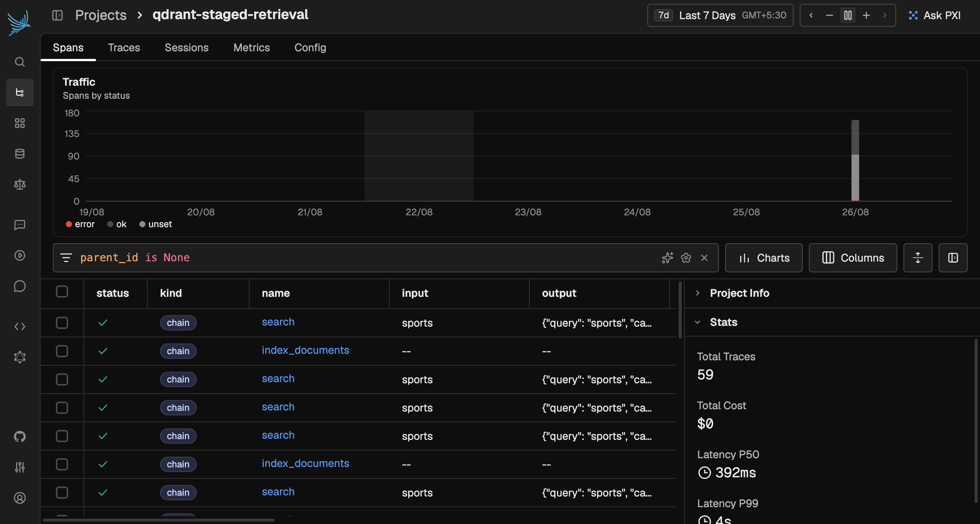980x524 pixels.
Task: Switch to the Traces tab
Action: tap(124, 47)
